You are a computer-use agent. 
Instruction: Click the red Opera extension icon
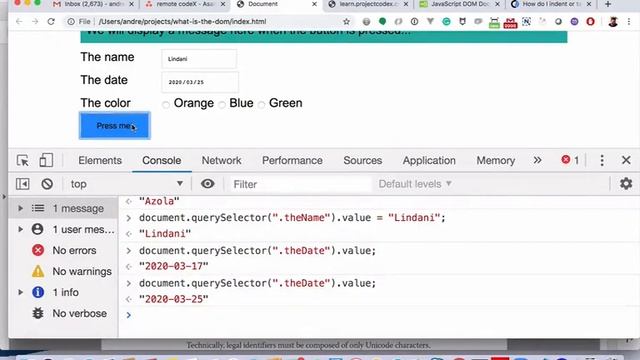point(590,22)
